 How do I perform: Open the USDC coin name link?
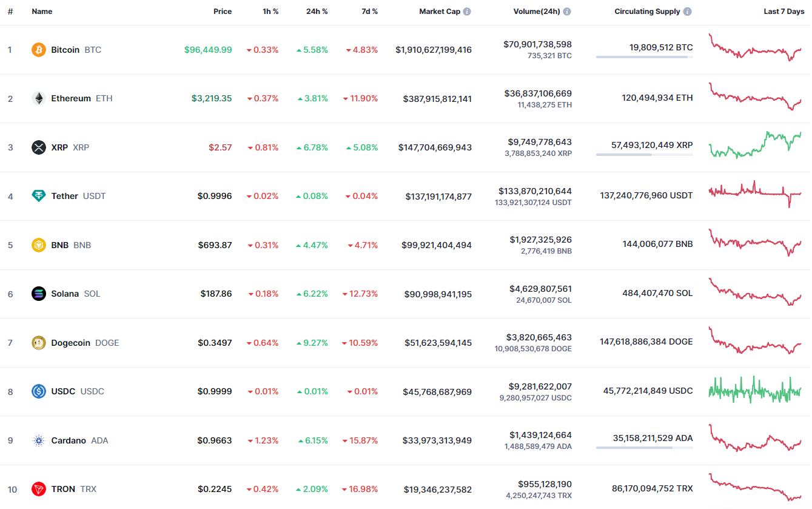coord(63,391)
